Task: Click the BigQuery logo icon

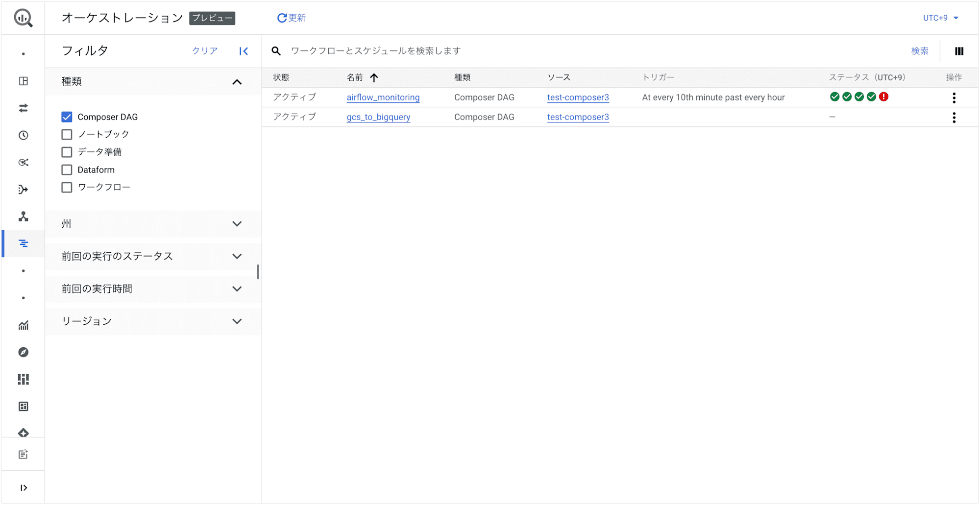Action: point(23,18)
